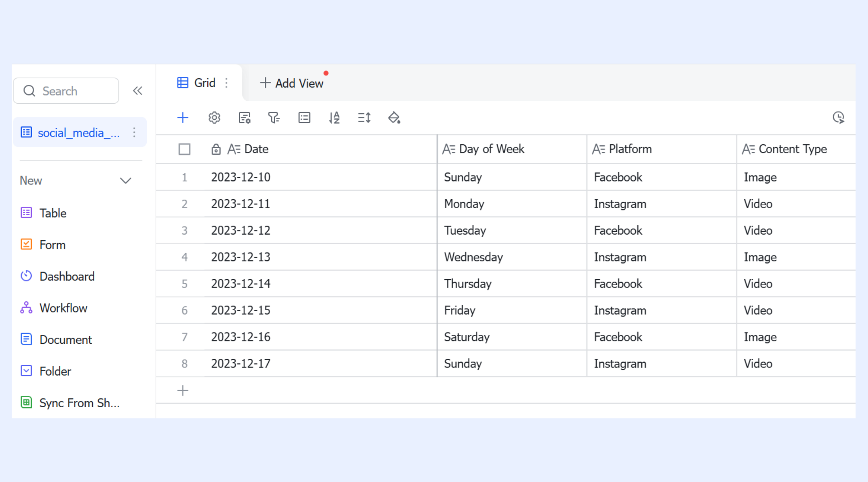Screen dimensions: 868x482
Task: Click the sidebar Search field
Action: pyautogui.click(x=66, y=91)
